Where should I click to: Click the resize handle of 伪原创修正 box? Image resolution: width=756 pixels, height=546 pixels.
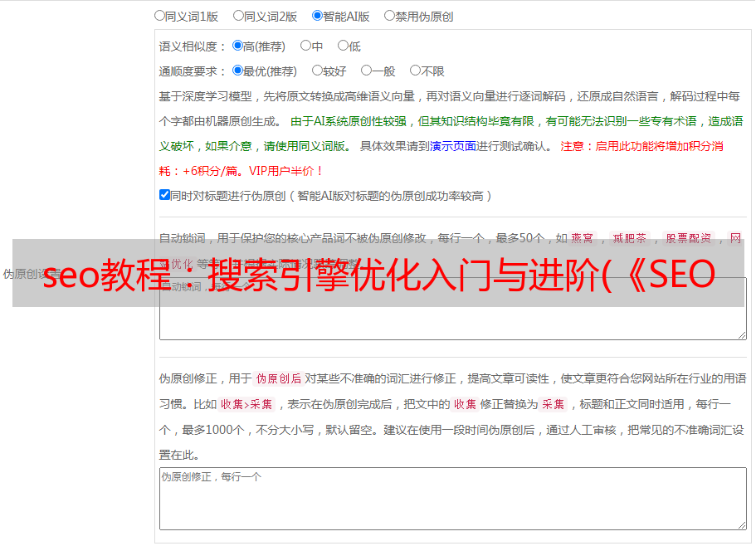tap(742, 525)
